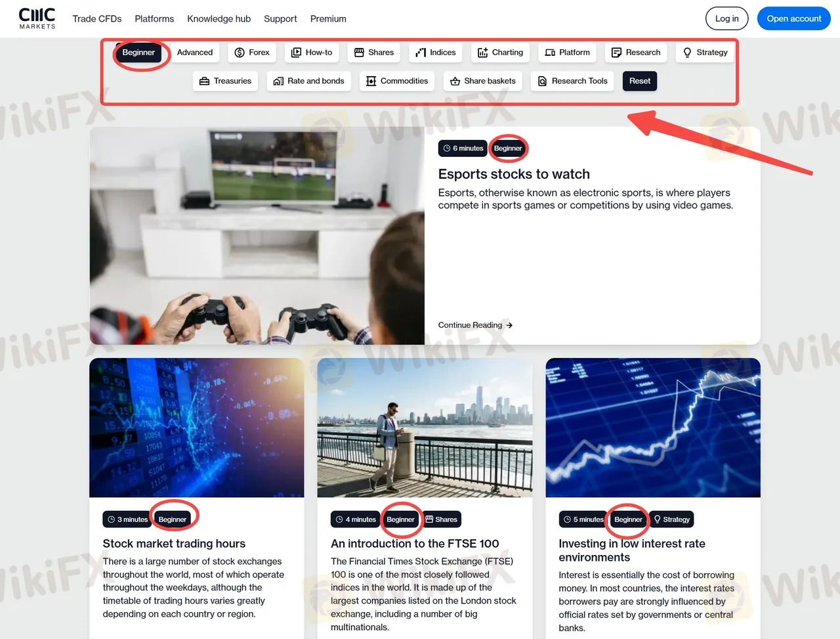Click the Open account button
Screen dimensions: 840x639
point(793,18)
